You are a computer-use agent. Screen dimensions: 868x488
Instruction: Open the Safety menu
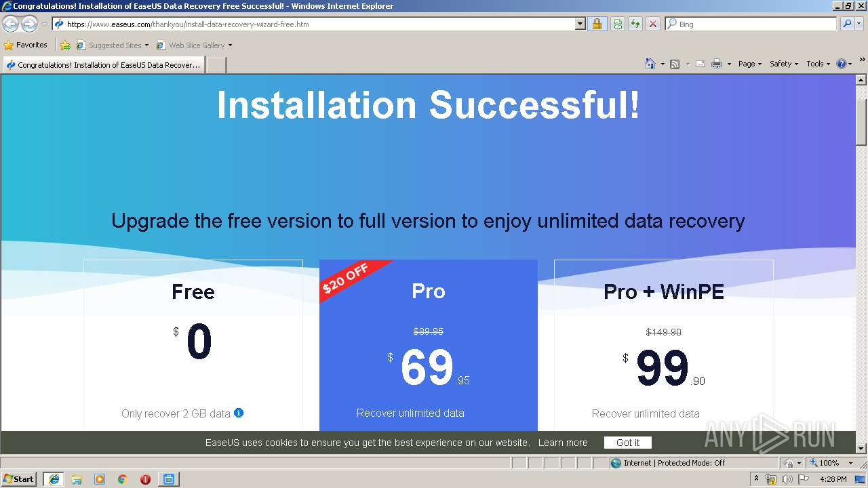click(x=784, y=64)
